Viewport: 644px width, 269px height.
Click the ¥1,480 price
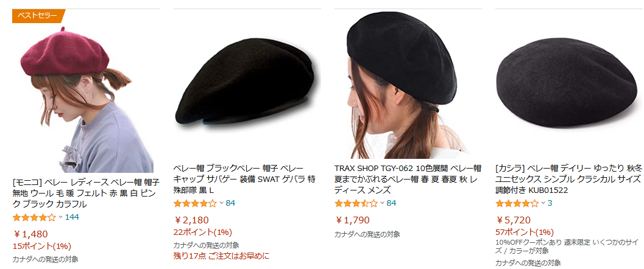(30, 234)
